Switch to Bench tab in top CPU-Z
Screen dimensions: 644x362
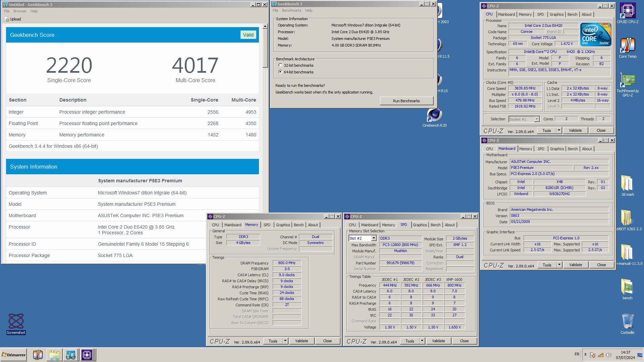click(572, 14)
